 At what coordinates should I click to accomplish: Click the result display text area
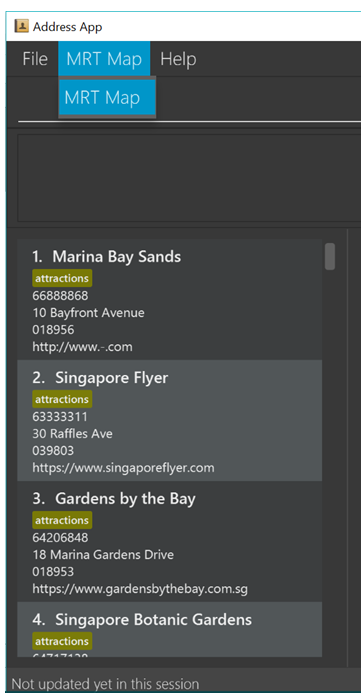[189, 178]
